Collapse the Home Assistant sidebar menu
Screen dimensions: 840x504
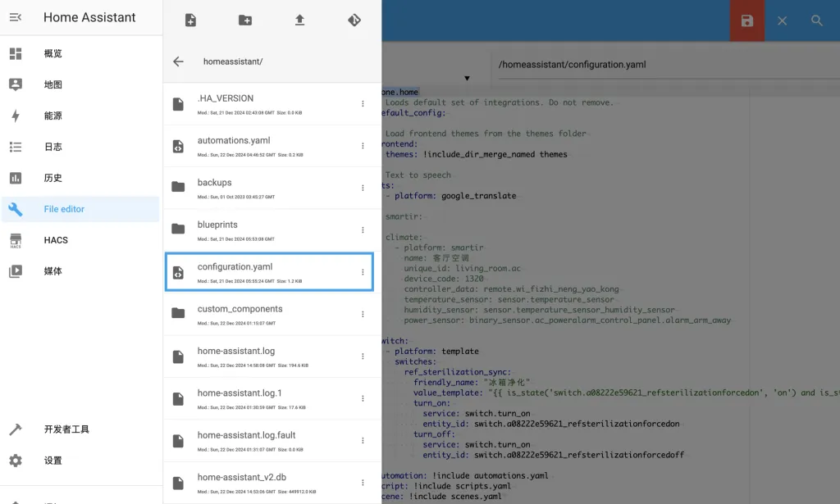16,18
